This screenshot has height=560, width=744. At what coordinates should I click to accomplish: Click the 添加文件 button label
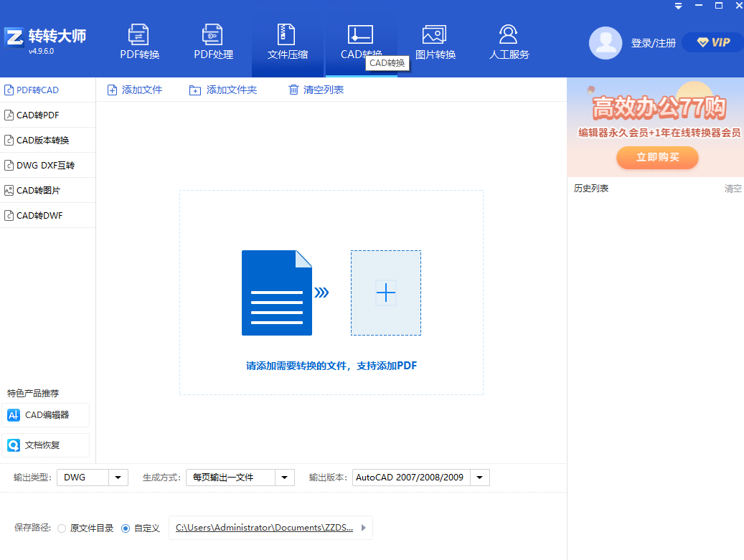tap(142, 90)
